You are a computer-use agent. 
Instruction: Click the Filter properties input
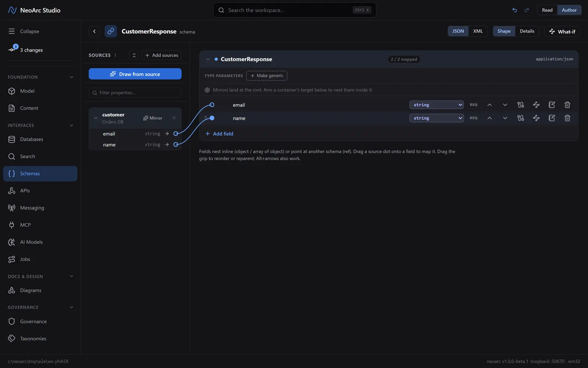pos(135,93)
